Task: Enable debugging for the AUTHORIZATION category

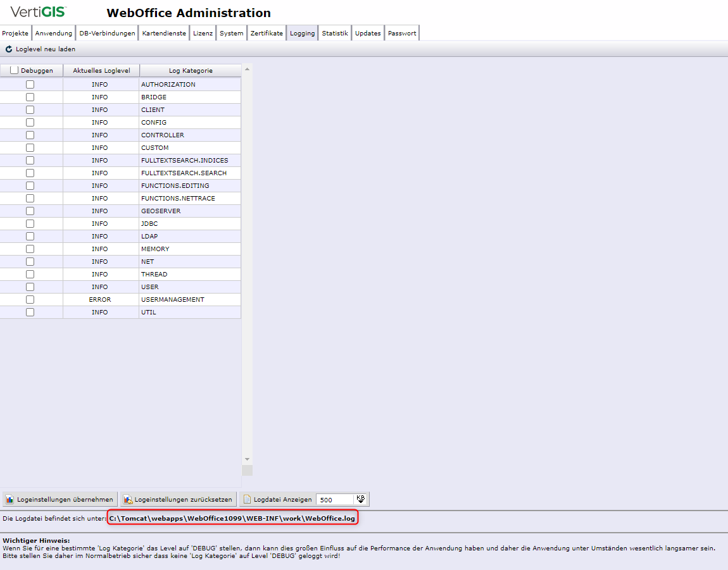Action: click(30, 85)
